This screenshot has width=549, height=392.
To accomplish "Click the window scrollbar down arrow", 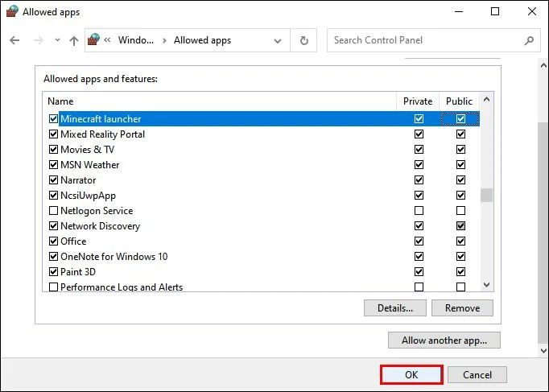I will click(x=543, y=350).
